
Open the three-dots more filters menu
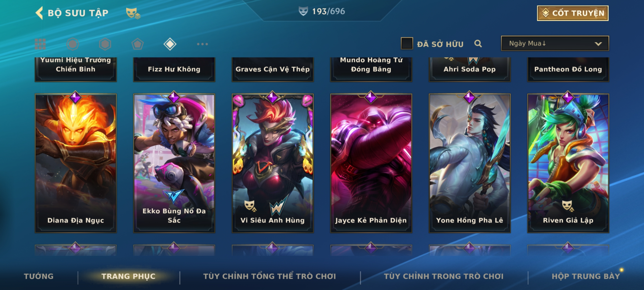(x=202, y=44)
